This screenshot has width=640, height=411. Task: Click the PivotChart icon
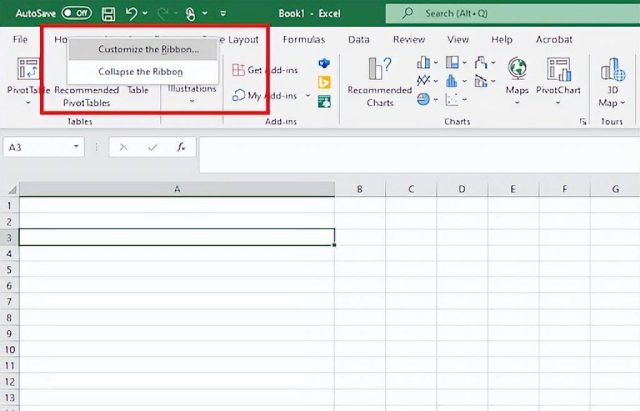click(x=558, y=69)
